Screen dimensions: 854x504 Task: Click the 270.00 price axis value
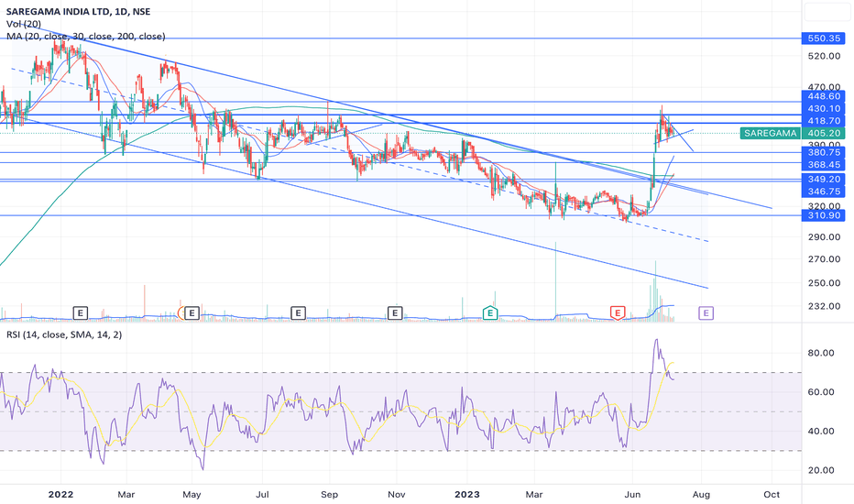coord(824,259)
